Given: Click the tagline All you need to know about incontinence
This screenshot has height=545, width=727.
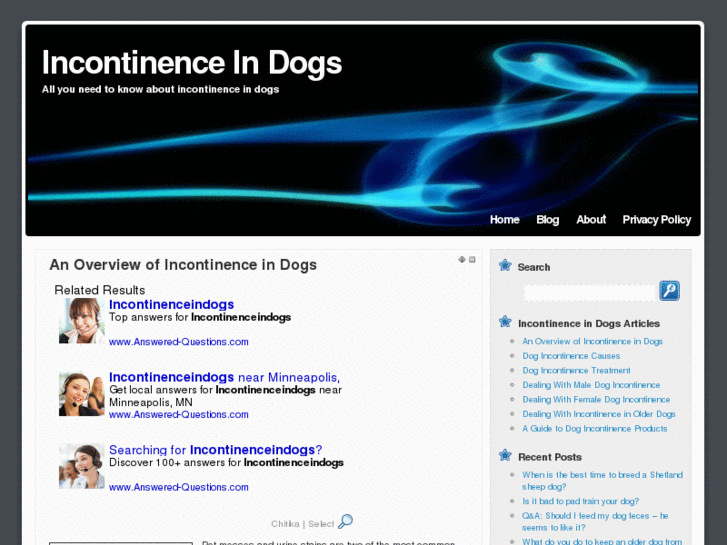Looking at the screenshot, I should (160, 89).
